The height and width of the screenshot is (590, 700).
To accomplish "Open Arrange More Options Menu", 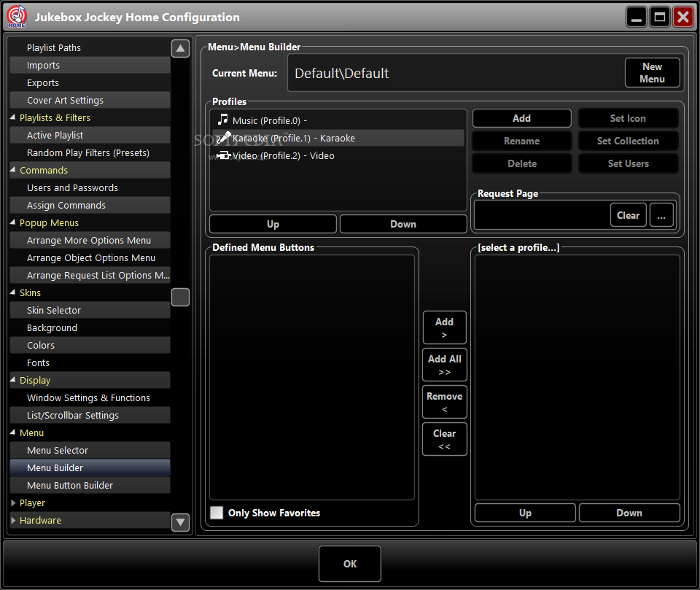I will pos(90,240).
